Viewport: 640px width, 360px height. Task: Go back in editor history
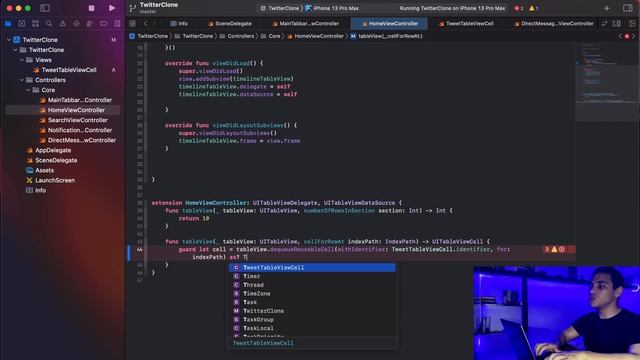[145, 24]
